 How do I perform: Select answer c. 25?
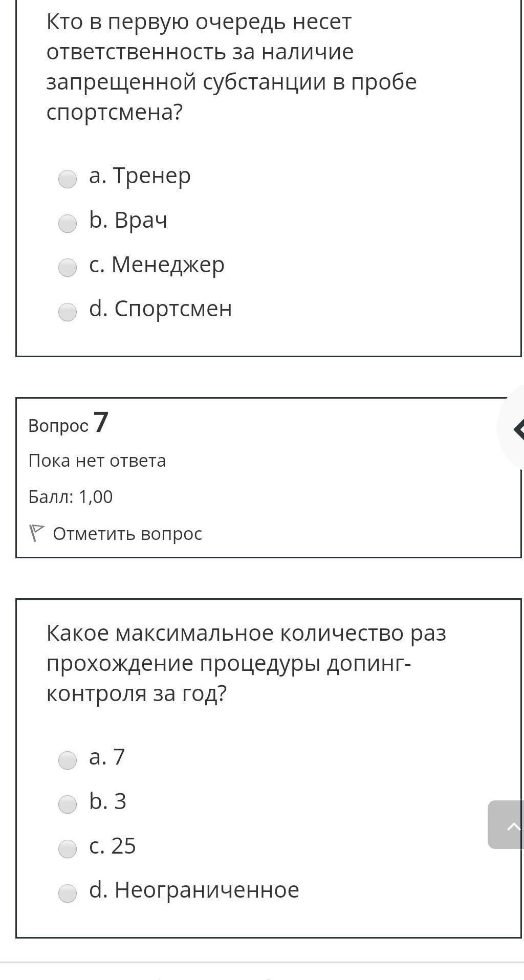point(68,849)
